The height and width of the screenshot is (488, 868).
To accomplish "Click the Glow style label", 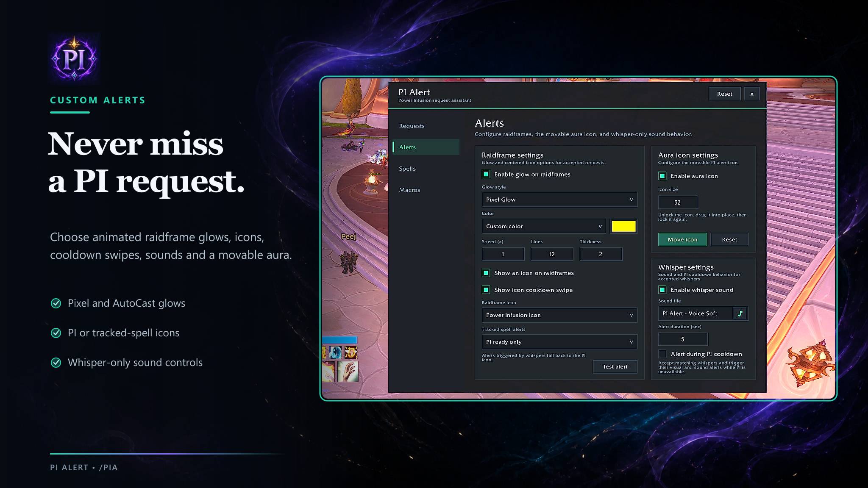I will pyautogui.click(x=494, y=187).
